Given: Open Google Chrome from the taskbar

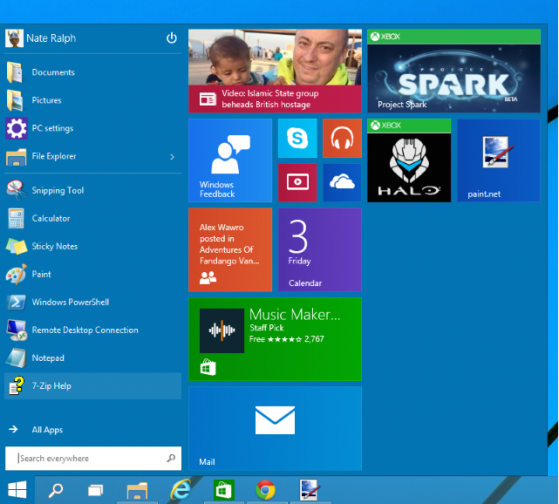Looking at the screenshot, I should [x=265, y=490].
